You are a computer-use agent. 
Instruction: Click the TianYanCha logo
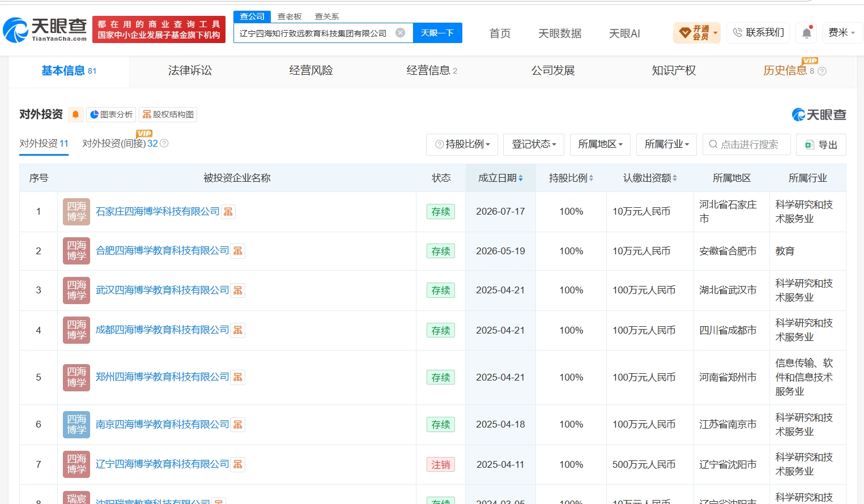coord(45,29)
